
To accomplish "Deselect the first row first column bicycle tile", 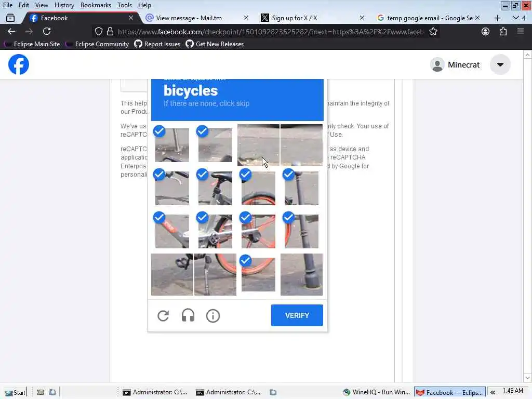I will pyautogui.click(x=172, y=145).
